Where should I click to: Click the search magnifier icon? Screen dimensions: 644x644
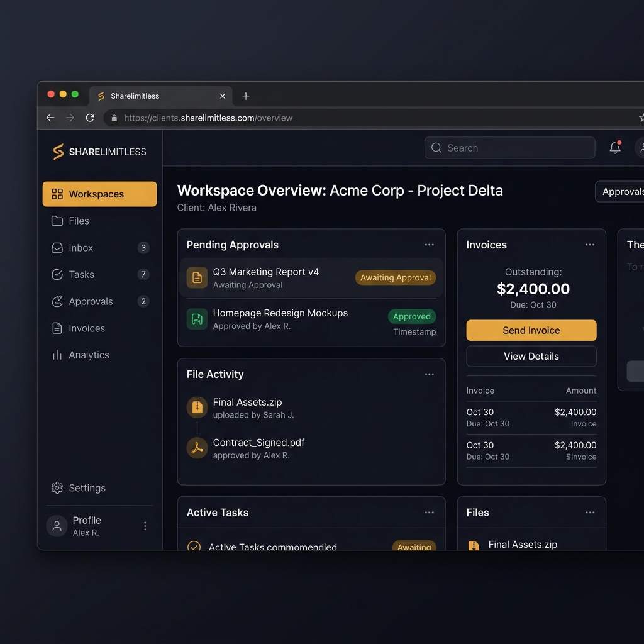[436, 148]
